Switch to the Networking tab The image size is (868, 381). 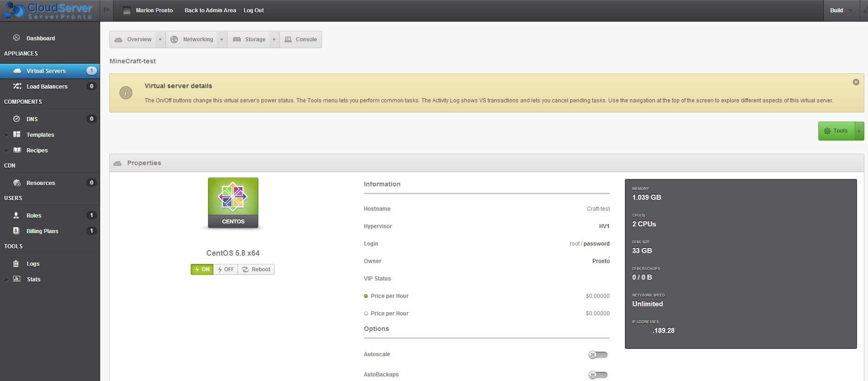(191, 39)
